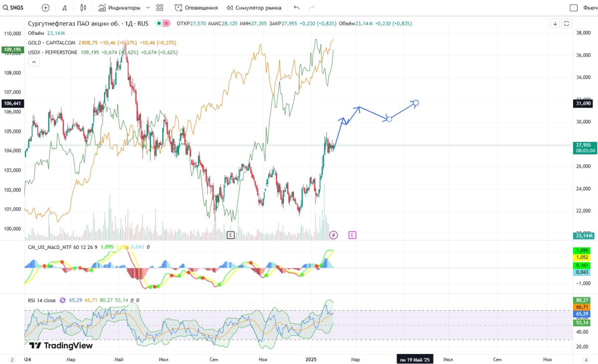The width and height of the screenshot is (598, 364).
Task: Open timezone Z button bottom-left
Action: (11, 359)
